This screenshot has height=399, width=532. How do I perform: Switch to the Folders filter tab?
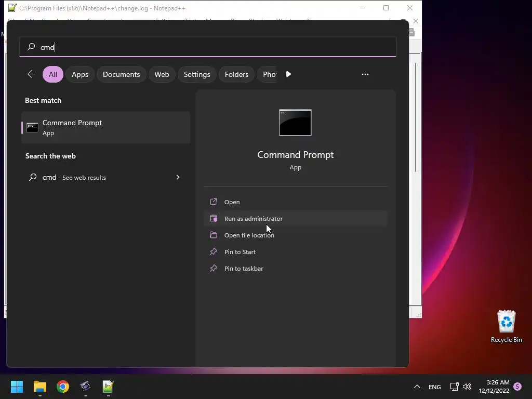pos(236,74)
